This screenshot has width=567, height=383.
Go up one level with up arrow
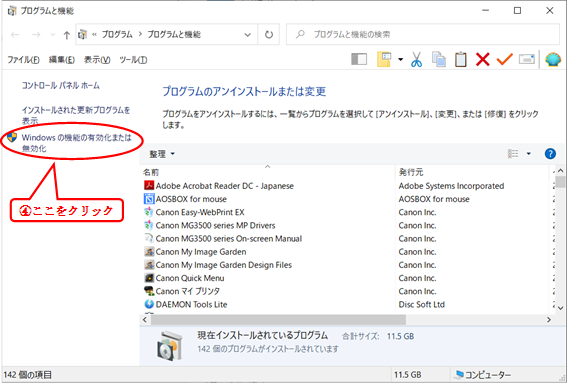tap(66, 35)
